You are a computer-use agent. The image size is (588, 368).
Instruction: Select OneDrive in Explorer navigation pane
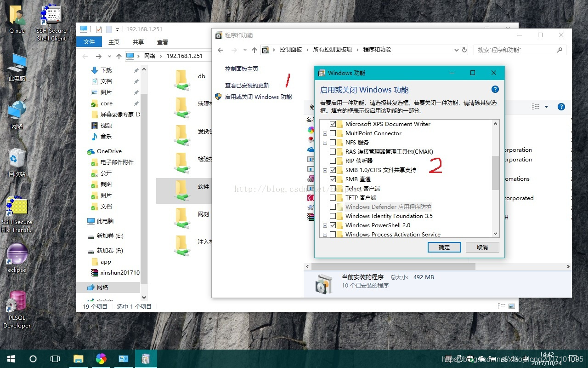[109, 151]
